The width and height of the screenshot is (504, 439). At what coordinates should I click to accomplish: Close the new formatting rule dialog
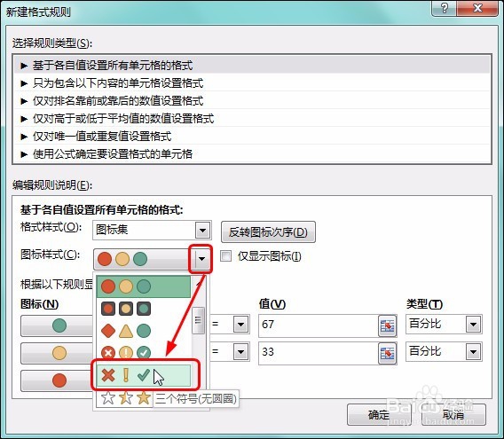477,8
